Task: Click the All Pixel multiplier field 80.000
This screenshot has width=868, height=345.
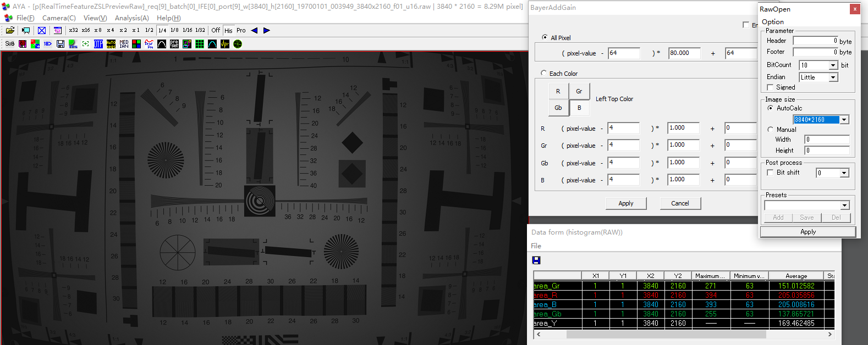Action: point(684,53)
